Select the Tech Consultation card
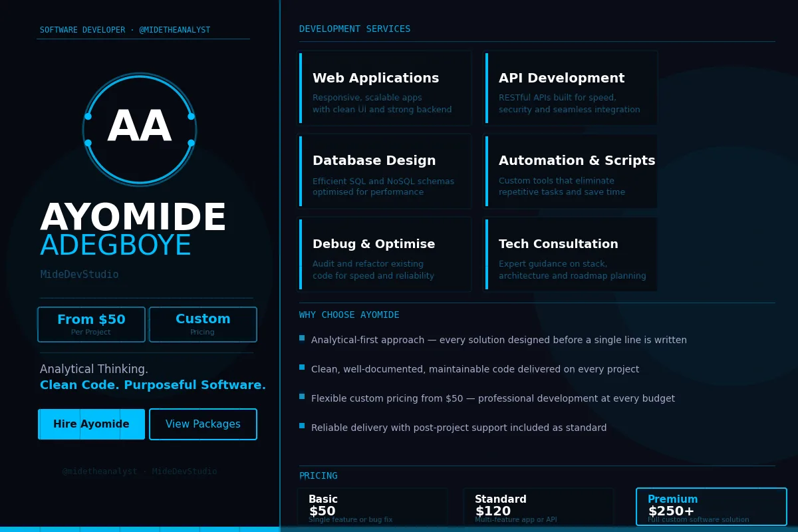Image resolution: width=798 pixels, height=532 pixels. pos(571,254)
